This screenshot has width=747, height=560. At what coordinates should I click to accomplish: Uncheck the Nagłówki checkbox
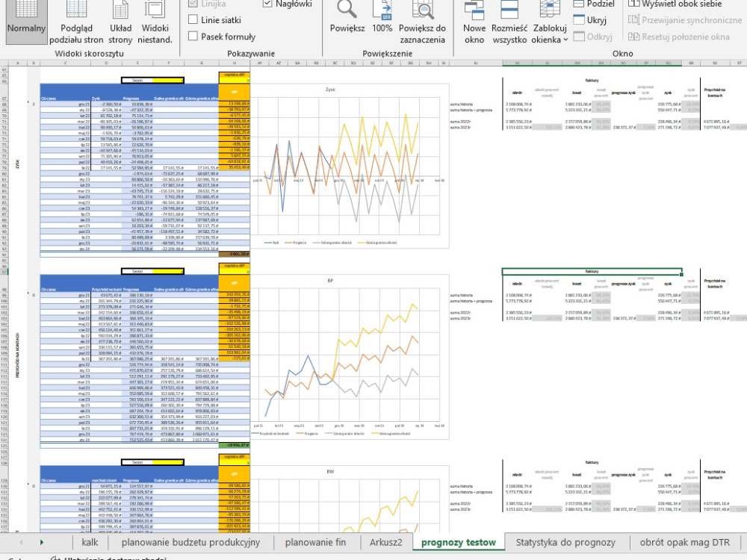tap(267, 3)
